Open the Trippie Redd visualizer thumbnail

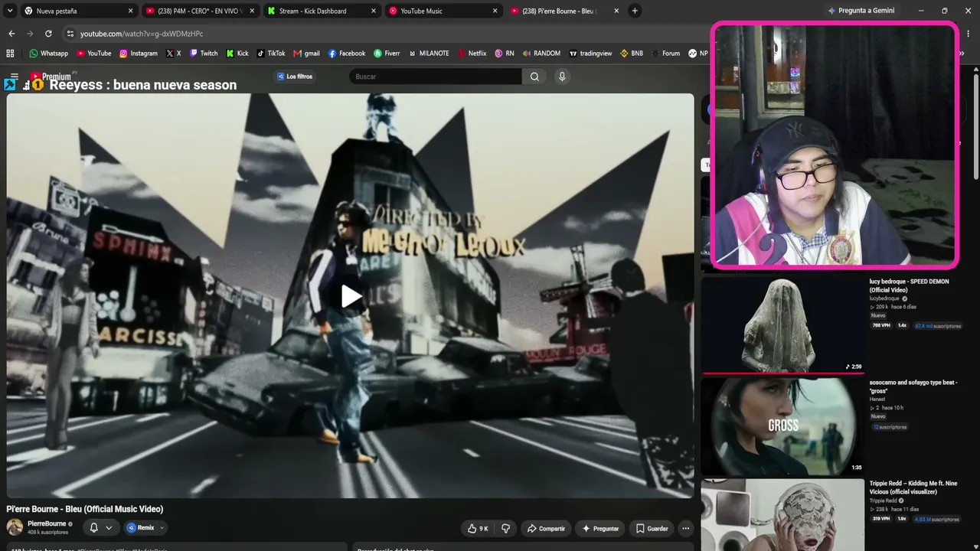782,515
